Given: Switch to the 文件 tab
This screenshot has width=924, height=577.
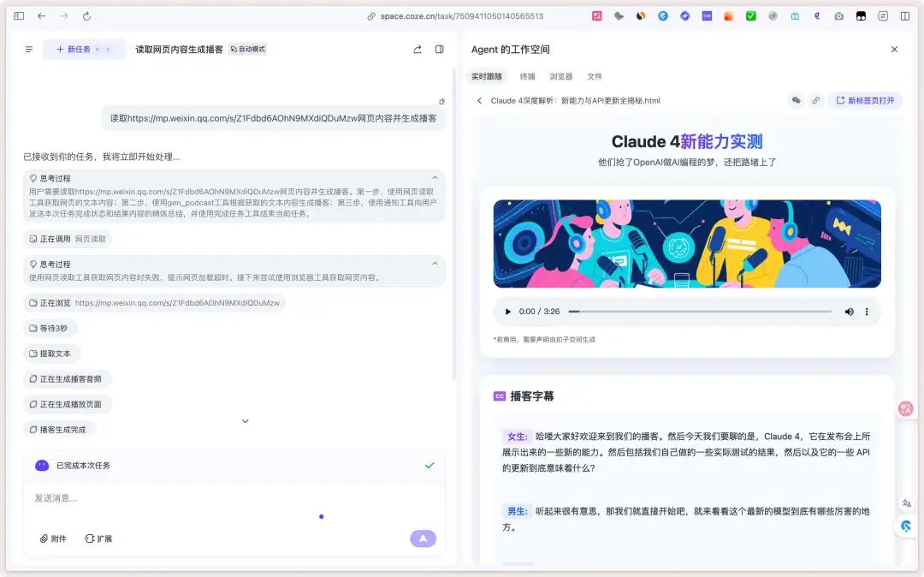Looking at the screenshot, I should (595, 74).
